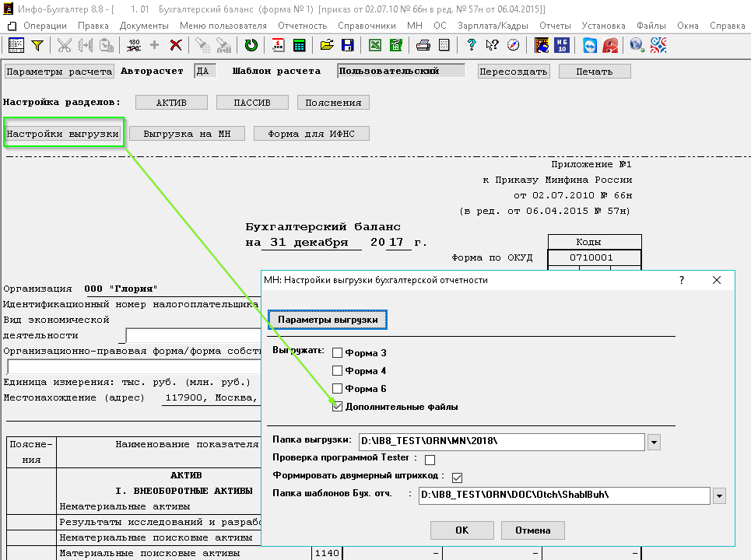
Task: Click the ИБ 10 toolbar icon
Action: pos(562,45)
